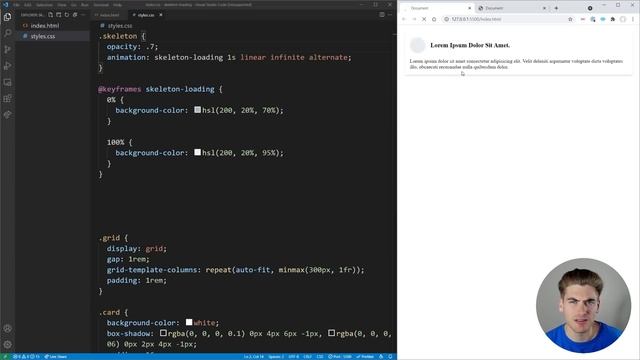Image resolution: width=640 pixels, height=360 pixels.
Task: Open the File menu in VS Code
Action: click(x=17, y=5)
